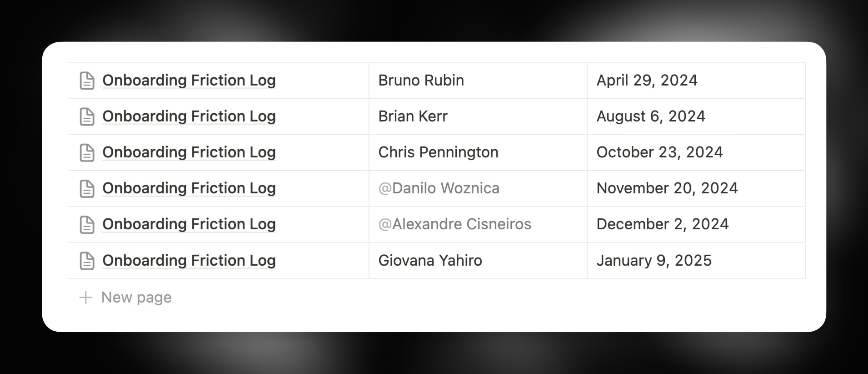This screenshot has height=374, width=868.
Task: Open Onboarding Friction Log dated December 2, 2024
Action: click(x=189, y=224)
